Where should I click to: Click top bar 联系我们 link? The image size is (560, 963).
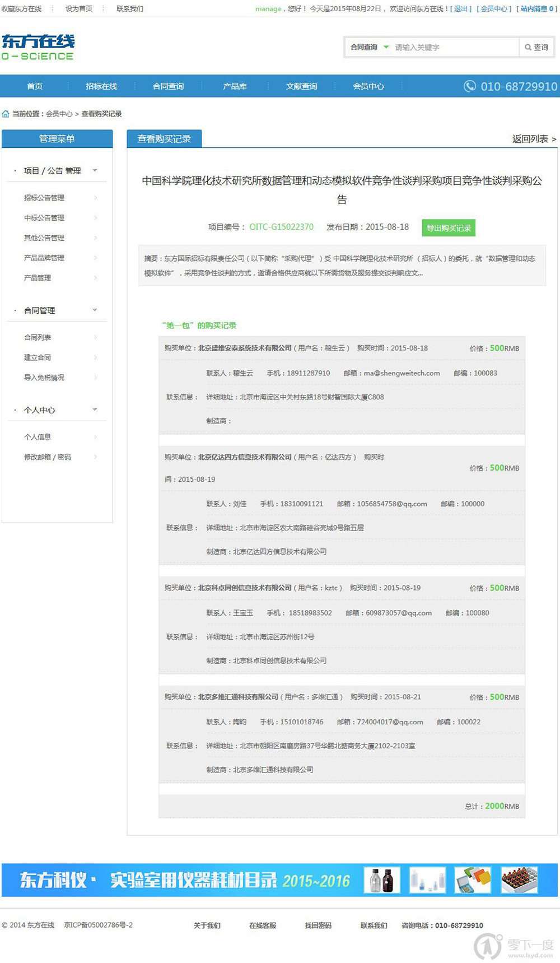tap(130, 9)
